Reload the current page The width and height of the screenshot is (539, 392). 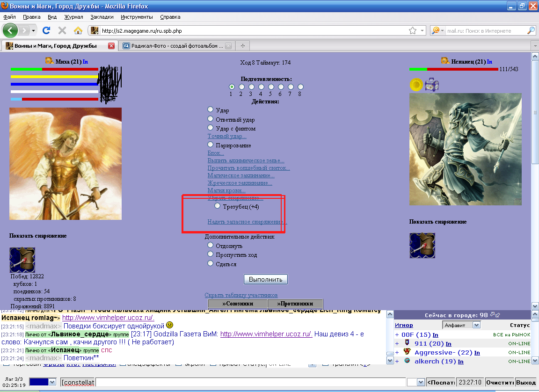coord(46,30)
